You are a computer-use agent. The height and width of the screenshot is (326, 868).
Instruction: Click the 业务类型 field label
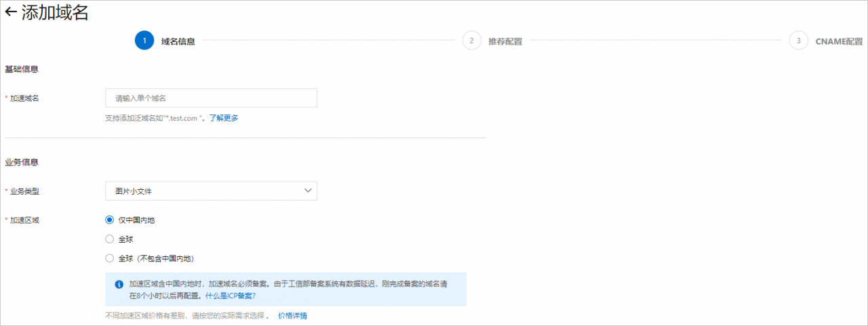tap(24, 192)
